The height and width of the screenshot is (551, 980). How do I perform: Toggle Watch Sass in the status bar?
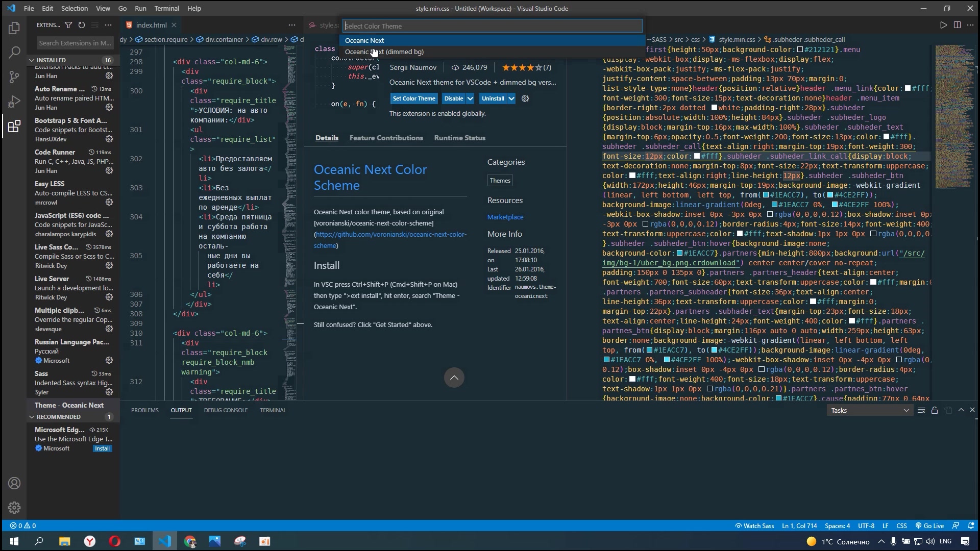point(754,525)
